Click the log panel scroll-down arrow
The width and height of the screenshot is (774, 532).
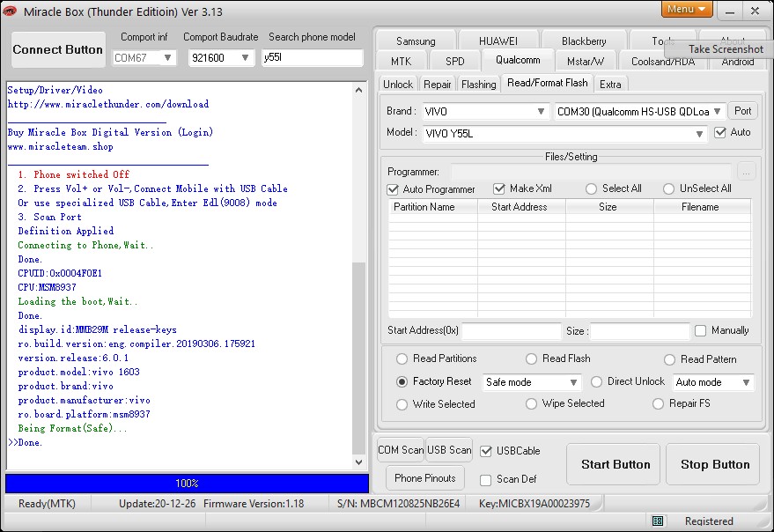pos(359,462)
